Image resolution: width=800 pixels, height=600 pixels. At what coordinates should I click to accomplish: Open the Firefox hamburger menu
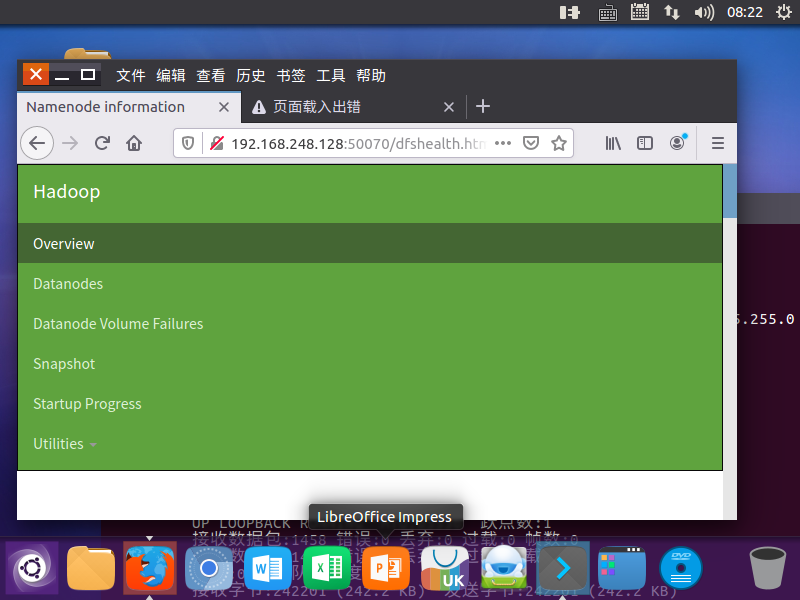point(718,143)
